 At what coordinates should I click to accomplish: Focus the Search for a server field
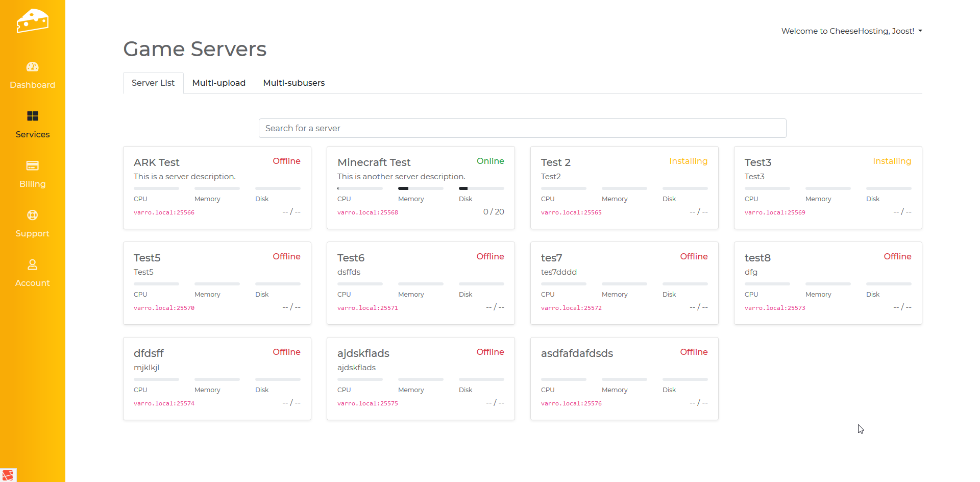coord(522,128)
